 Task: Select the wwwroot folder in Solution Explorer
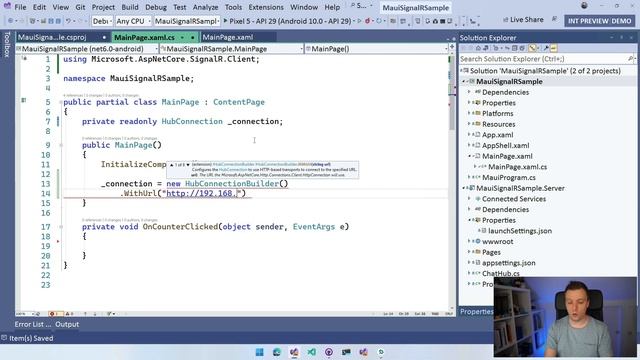click(x=498, y=242)
